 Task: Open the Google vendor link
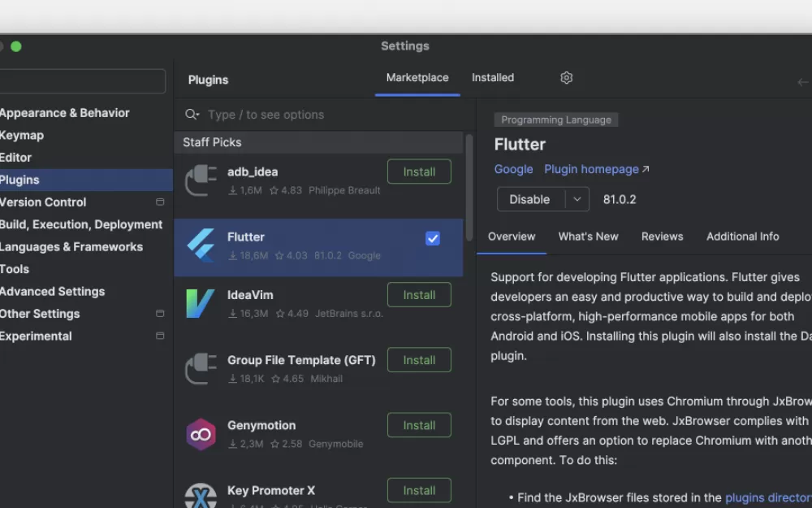(514, 170)
